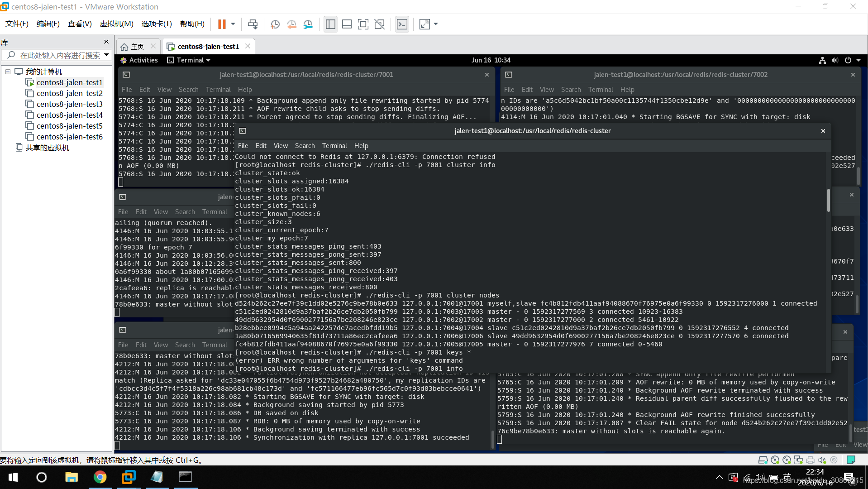Viewport: 868px width, 489px height.
Task: Switch to the 主页 tab
Action: tap(136, 46)
